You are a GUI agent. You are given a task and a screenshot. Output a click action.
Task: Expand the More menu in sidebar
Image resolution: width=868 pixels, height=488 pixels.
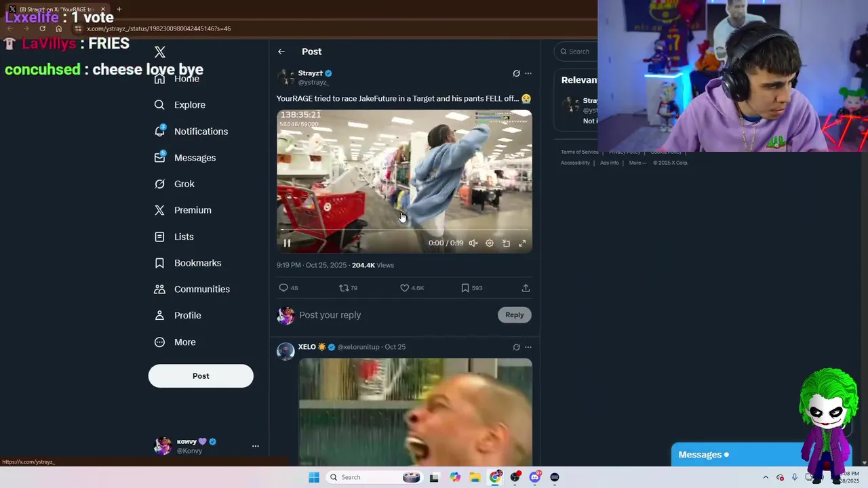tap(175, 342)
